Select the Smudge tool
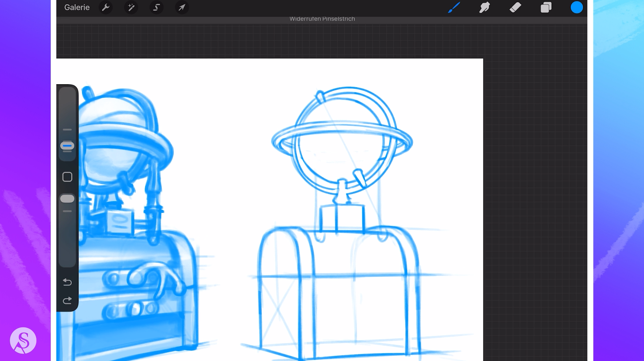 click(484, 7)
